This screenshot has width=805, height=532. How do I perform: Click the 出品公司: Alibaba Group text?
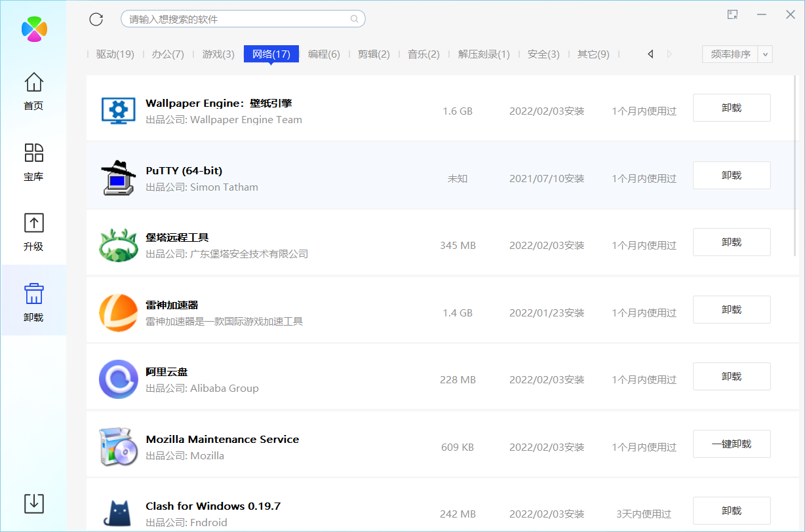[x=202, y=388]
